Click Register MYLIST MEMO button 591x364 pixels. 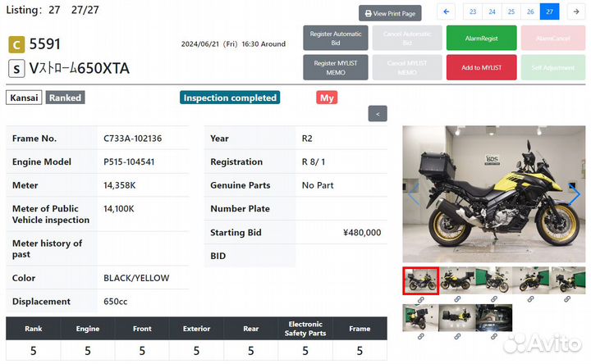(336, 67)
